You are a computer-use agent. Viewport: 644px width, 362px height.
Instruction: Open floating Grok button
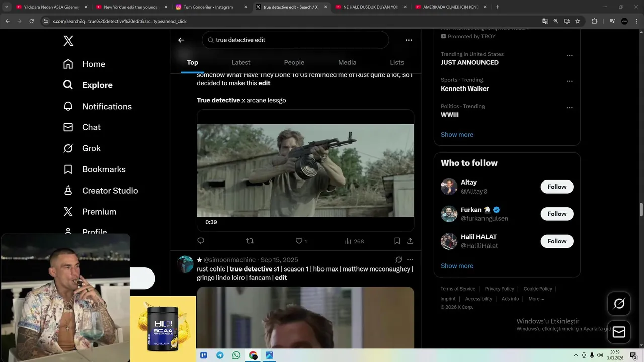click(619, 304)
